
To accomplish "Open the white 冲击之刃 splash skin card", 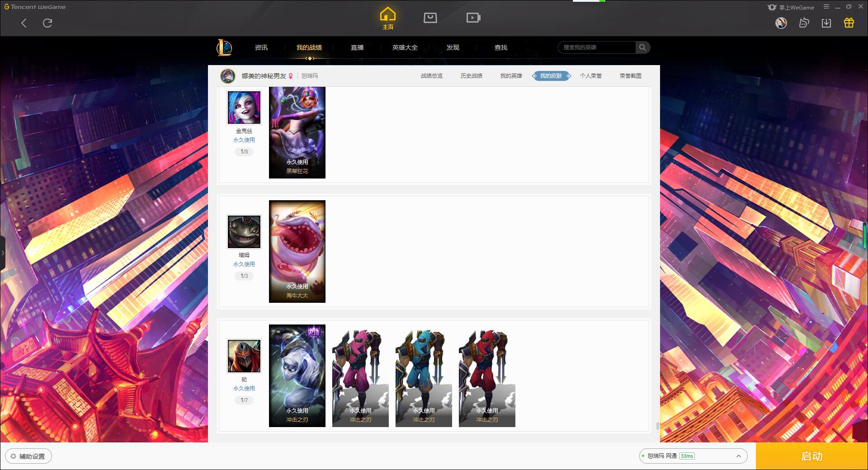I will click(x=297, y=376).
